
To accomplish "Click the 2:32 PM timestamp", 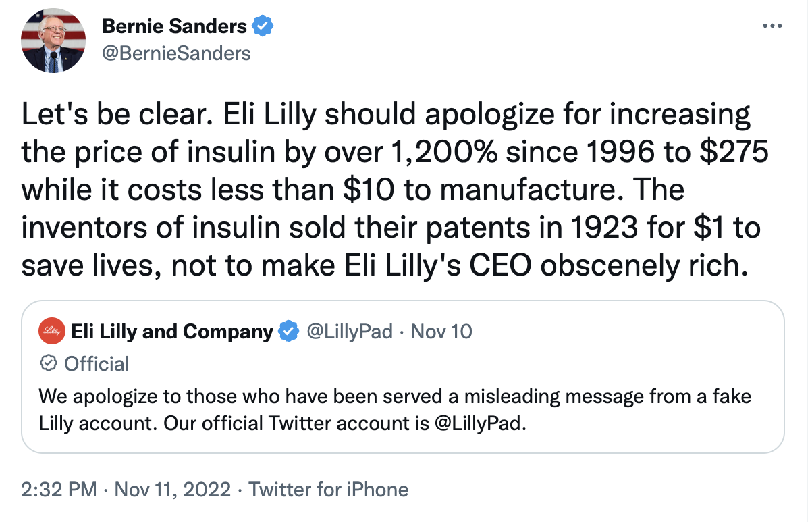I will [59, 489].
